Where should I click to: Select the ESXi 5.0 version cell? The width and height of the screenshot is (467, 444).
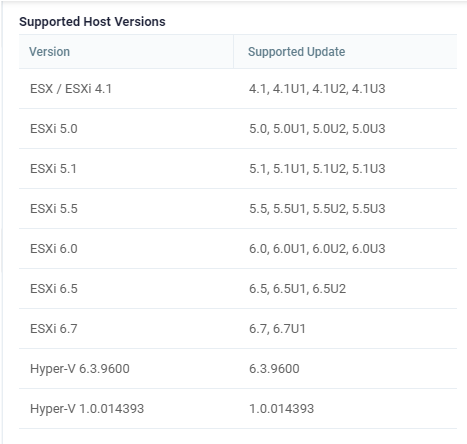(x=126, y=129)
